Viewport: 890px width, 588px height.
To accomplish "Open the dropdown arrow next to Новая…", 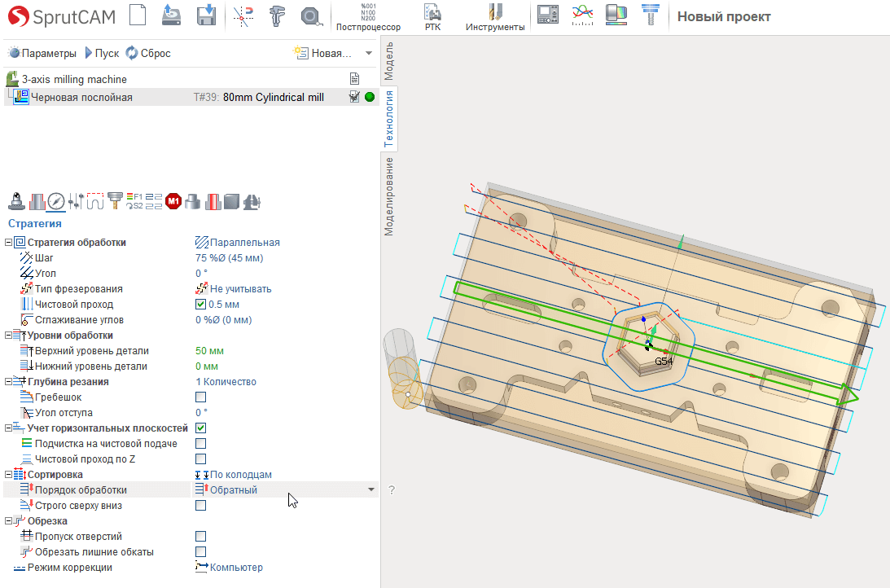I will (x=368, y=54).
